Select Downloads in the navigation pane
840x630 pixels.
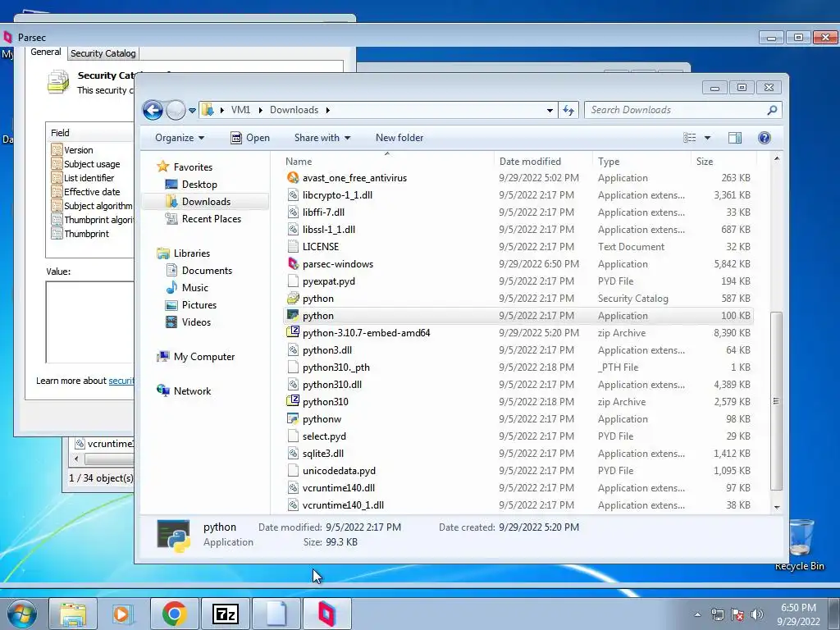click(x=206, y=202)
